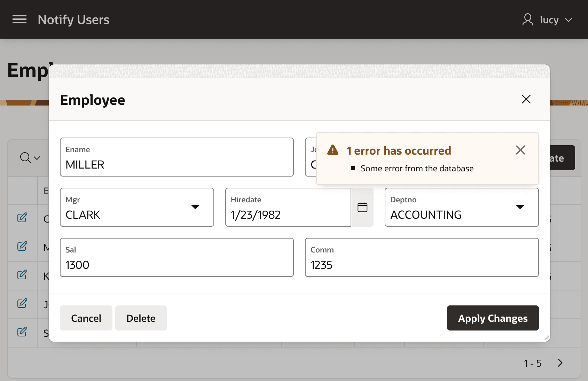Click the Delete button

pyautogui.click(x=141, y=318)
